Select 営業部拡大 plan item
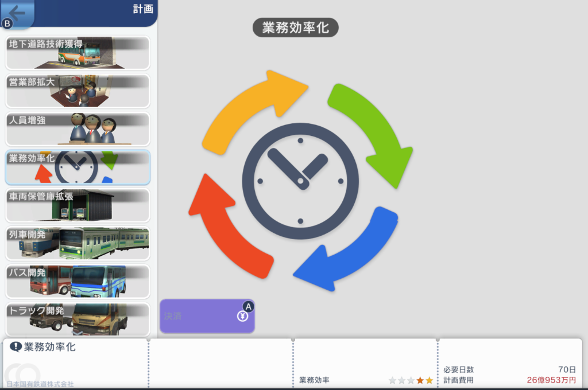This screenshot has width=588, height=390. [x=78, y=91]
